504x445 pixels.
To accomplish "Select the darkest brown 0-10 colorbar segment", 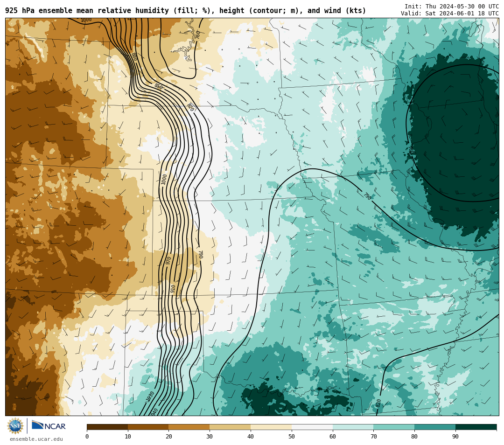I will pos(107,427).
